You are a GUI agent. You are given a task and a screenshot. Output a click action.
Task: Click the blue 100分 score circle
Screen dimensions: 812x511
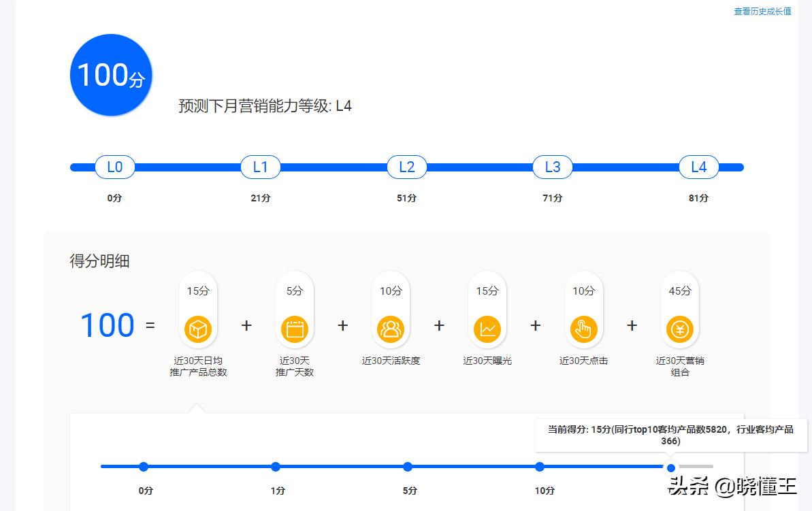[110, 75]
